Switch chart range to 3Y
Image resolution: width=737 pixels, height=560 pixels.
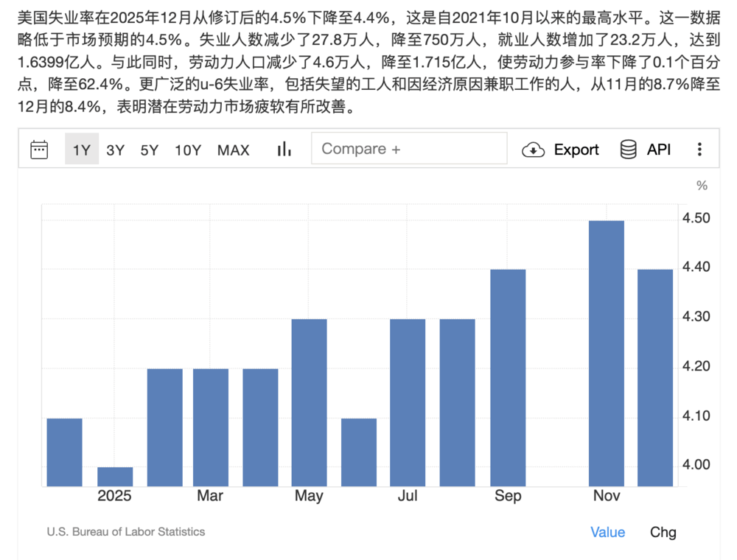(116, 150)
